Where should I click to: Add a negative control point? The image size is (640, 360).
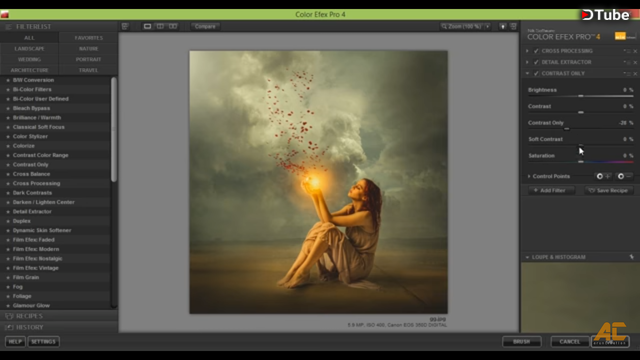click(x=624, y=176)
